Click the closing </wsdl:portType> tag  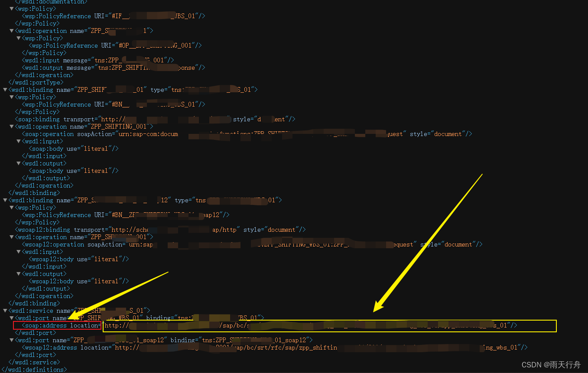(x=36, y=82)
